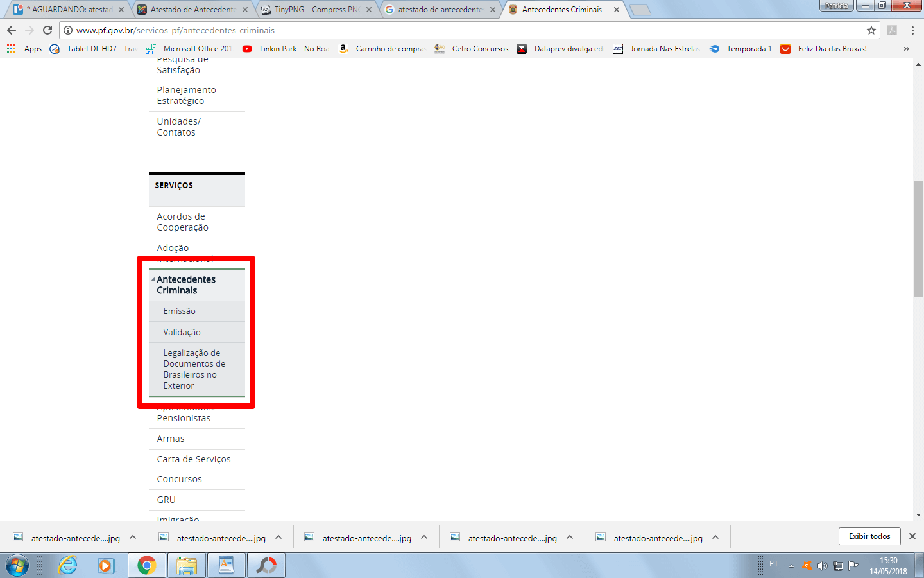Click the browser reload page icon
The height and width of the screenshot is (578, 924).
(x=47, y=30)
